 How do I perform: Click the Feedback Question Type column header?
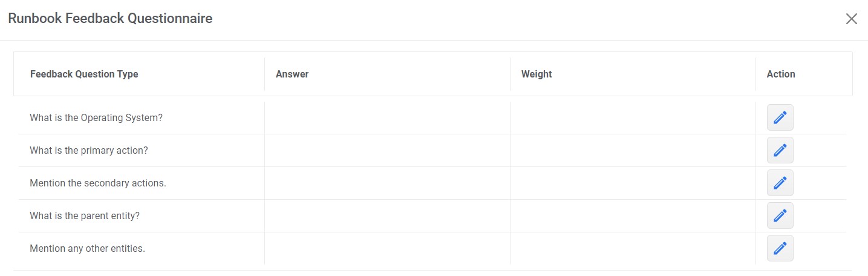coord(84,74)
